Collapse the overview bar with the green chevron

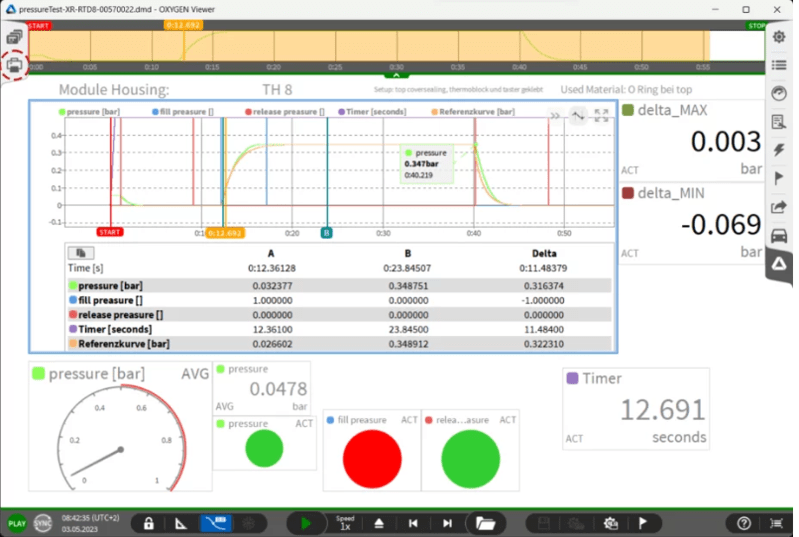(396, 74)
